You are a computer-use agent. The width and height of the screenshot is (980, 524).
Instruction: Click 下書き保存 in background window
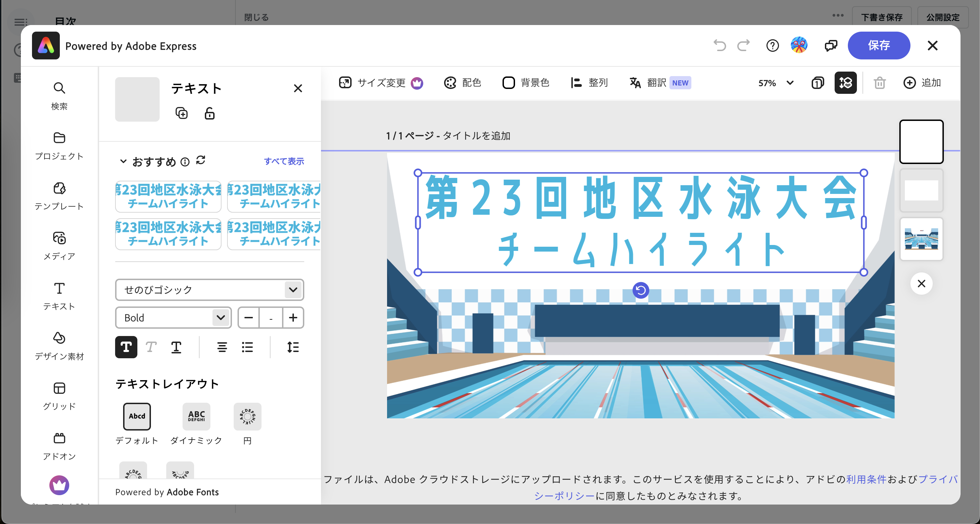[x=882, y=17]
